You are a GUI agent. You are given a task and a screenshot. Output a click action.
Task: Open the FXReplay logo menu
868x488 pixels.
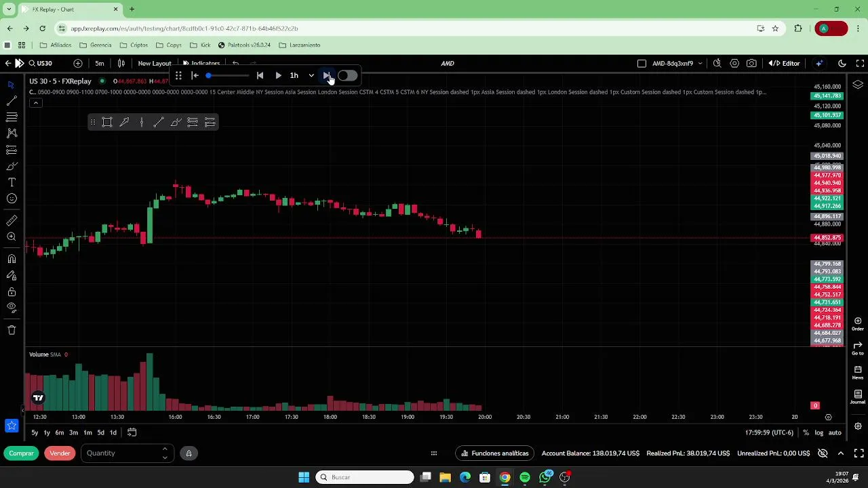click(x=19, y=63)
